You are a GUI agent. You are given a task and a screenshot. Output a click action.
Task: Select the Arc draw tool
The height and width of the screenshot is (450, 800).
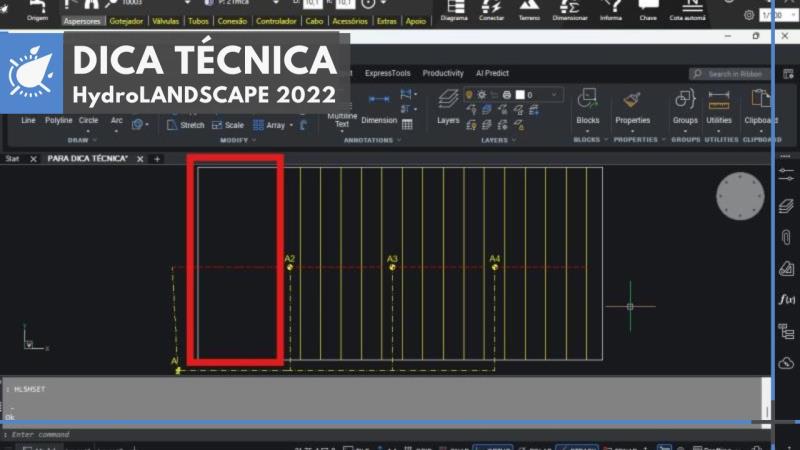coord(117,120)
